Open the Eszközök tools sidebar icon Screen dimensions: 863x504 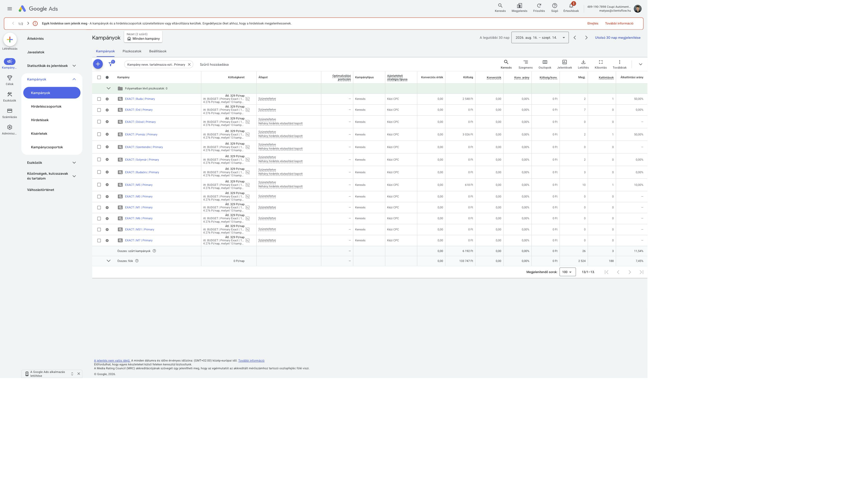(x=10, y=94)
